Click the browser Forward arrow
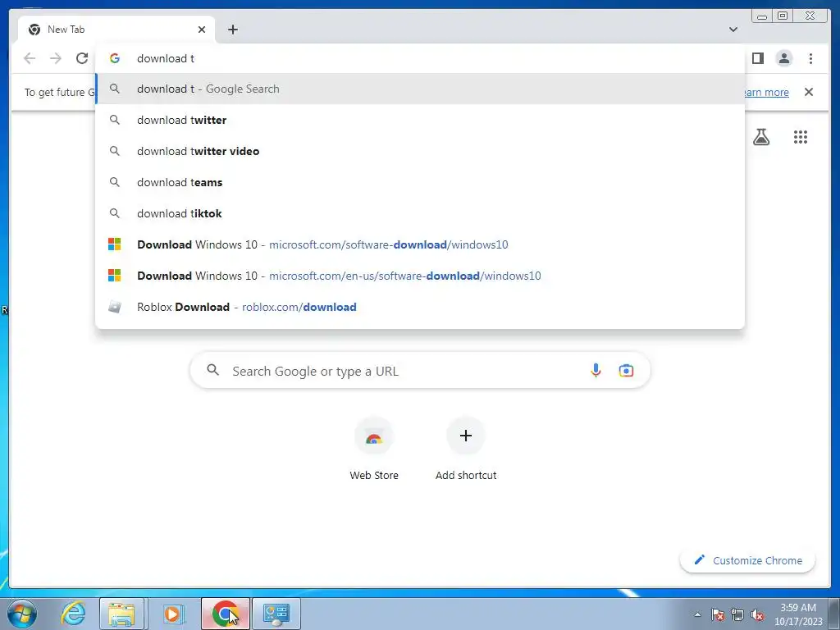 (56, 58)
